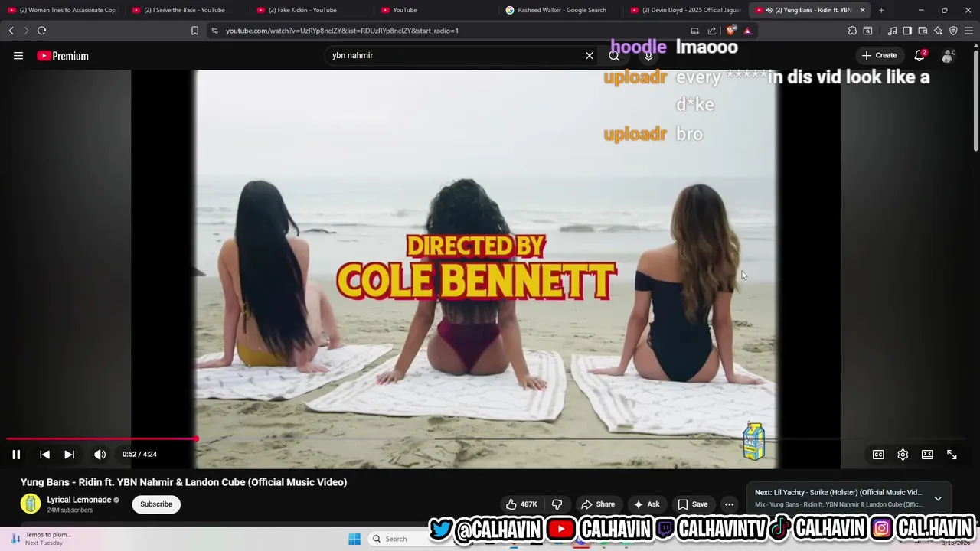Open Brave VPN shield icon

(953, 31)
